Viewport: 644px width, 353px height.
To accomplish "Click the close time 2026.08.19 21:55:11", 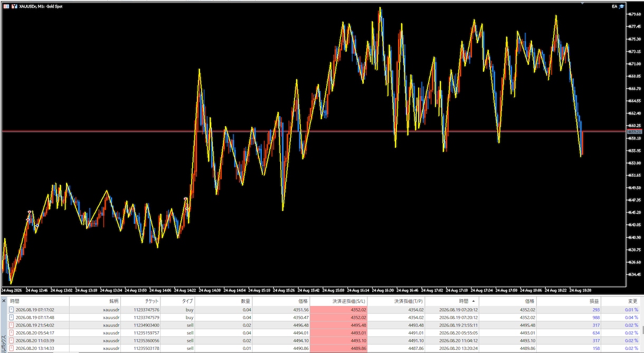I will pyautogui.click(x=458, y=326).
